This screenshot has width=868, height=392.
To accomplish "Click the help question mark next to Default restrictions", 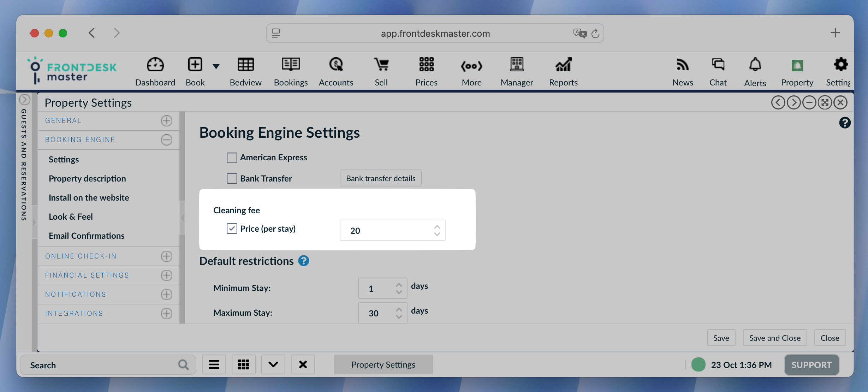I will (x=304, y=261).
